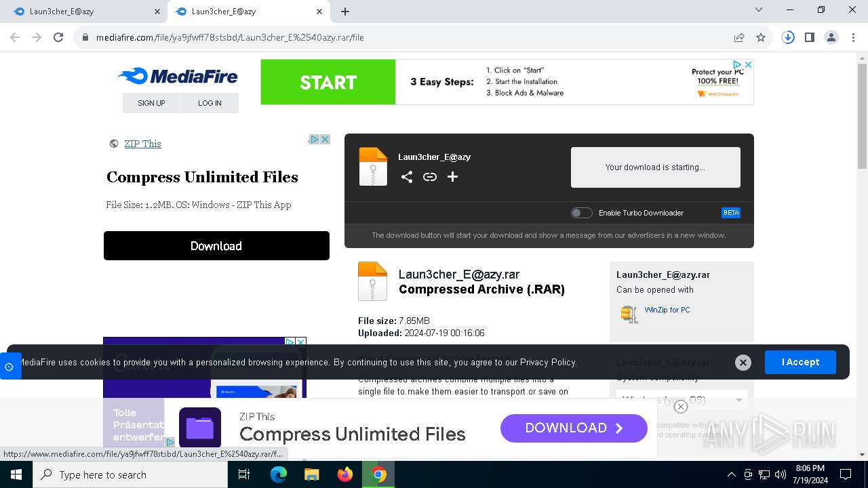Dismiss the cookie notice with X
This screenshot has height=488, width=868.
point(743,363)
